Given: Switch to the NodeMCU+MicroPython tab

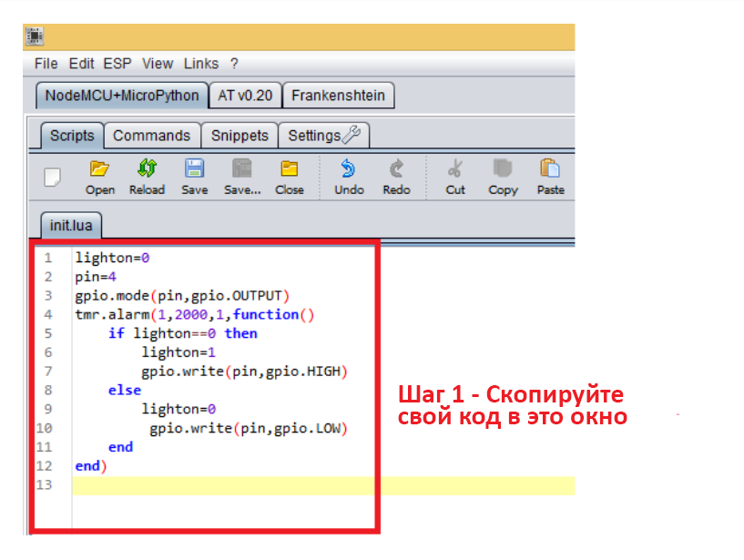Looking at the screenshot, I should [122, 96].
